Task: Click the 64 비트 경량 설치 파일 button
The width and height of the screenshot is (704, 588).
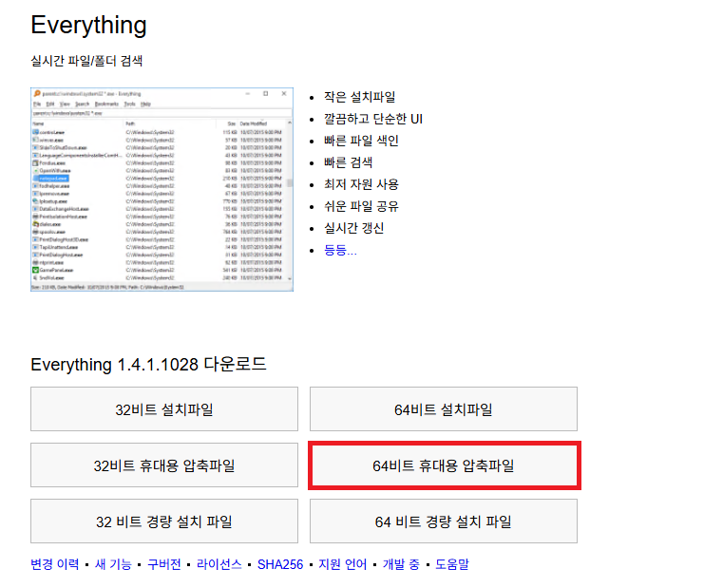Action: (x=443, y=522)
